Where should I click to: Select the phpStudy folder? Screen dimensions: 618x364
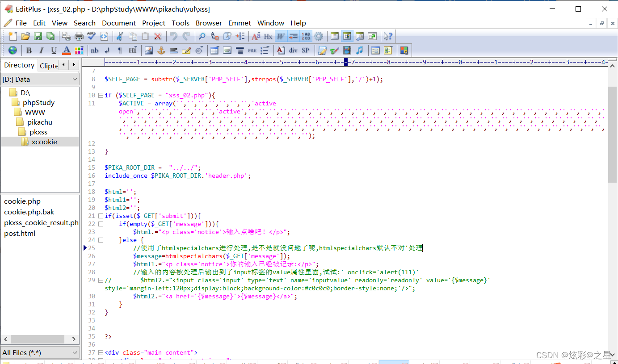pyautogui.click(x=38, y=102)
